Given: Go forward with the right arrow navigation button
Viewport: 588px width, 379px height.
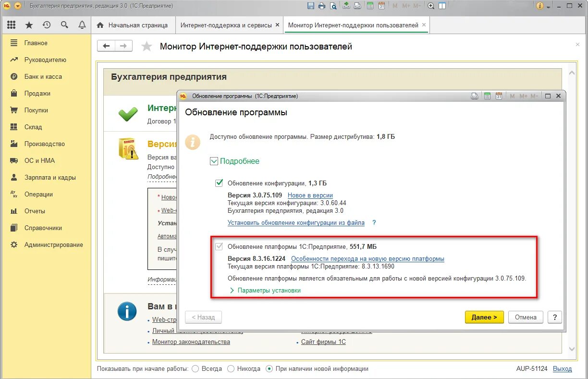Looking at the screenshot, I should coord(123,46).
